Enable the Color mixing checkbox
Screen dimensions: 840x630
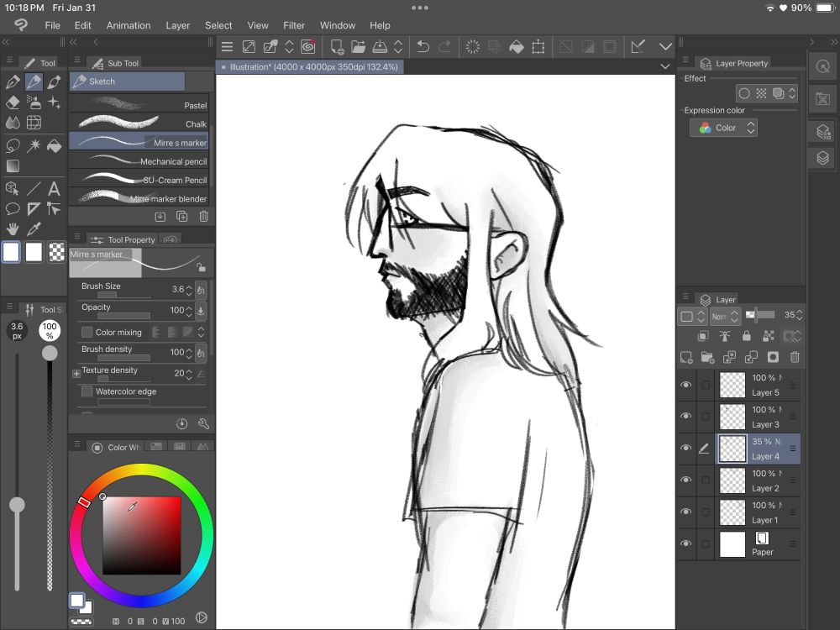pos(87,333)
